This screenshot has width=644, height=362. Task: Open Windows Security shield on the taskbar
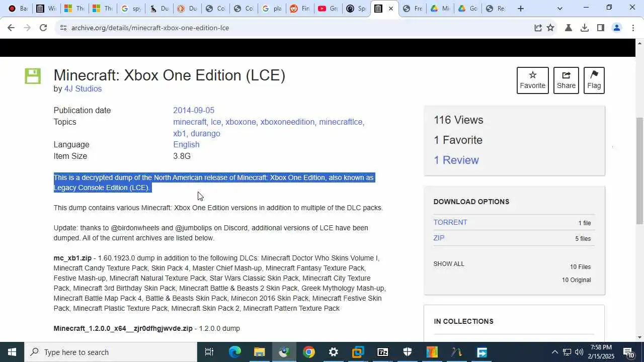pyautogui.click(x=408, y=352)
